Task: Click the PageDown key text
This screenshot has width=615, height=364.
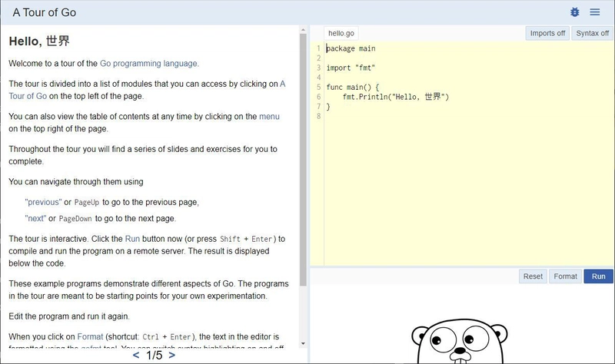Action: point(75,219)
